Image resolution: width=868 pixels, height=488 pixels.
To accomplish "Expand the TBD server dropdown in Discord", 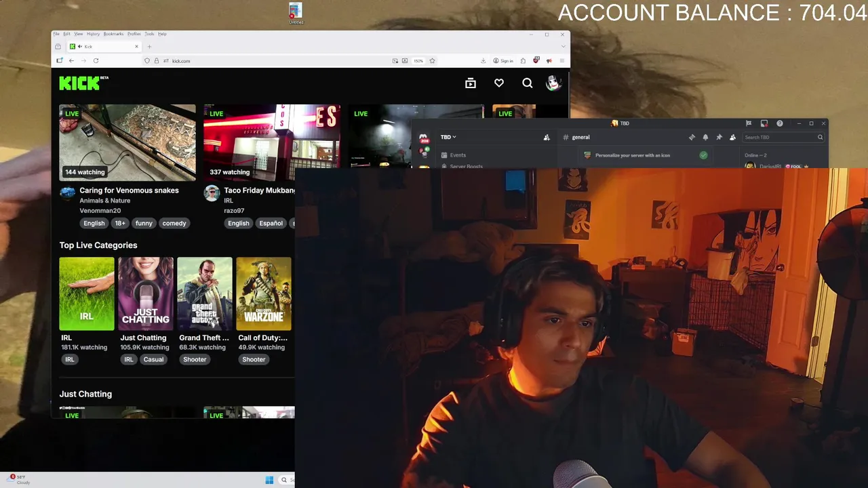I will (448, 137).
